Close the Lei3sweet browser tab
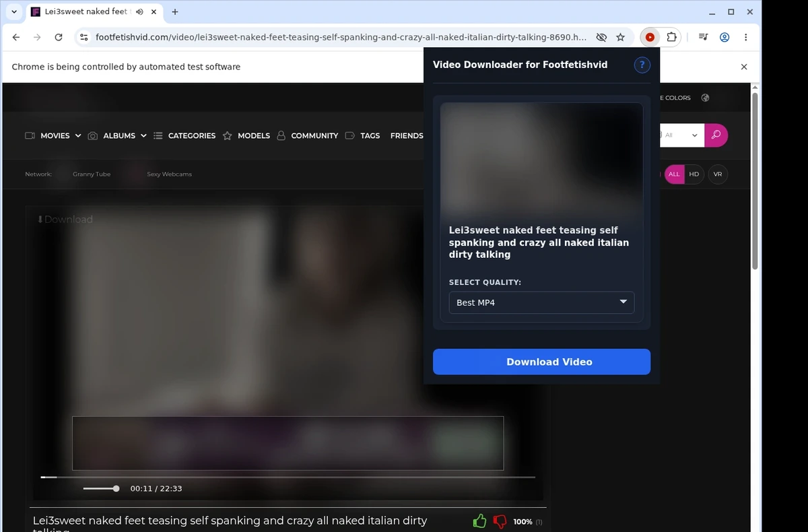808x532 pixels. (154, 11)
